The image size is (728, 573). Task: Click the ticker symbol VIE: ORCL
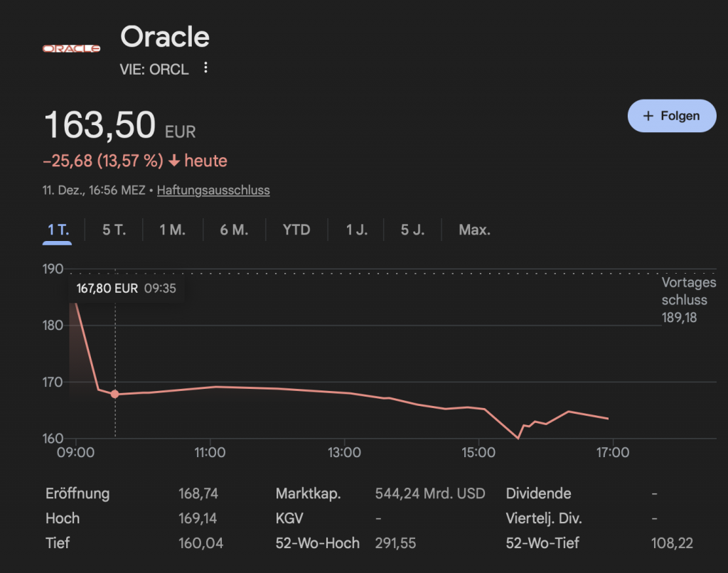pos(154,69)
